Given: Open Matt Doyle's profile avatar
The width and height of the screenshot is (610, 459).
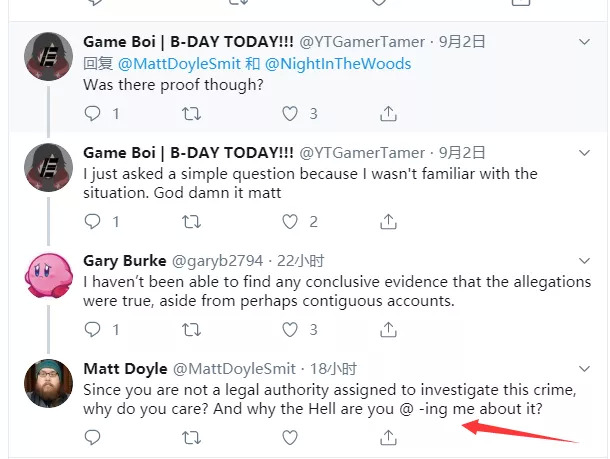Looking at the screenshot, I should click(47, 383).
